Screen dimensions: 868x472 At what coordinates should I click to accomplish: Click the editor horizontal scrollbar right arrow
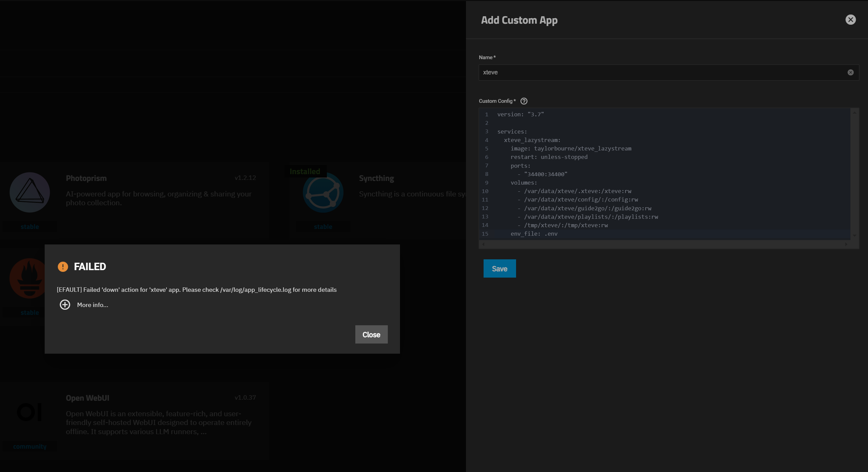(846, 244)
